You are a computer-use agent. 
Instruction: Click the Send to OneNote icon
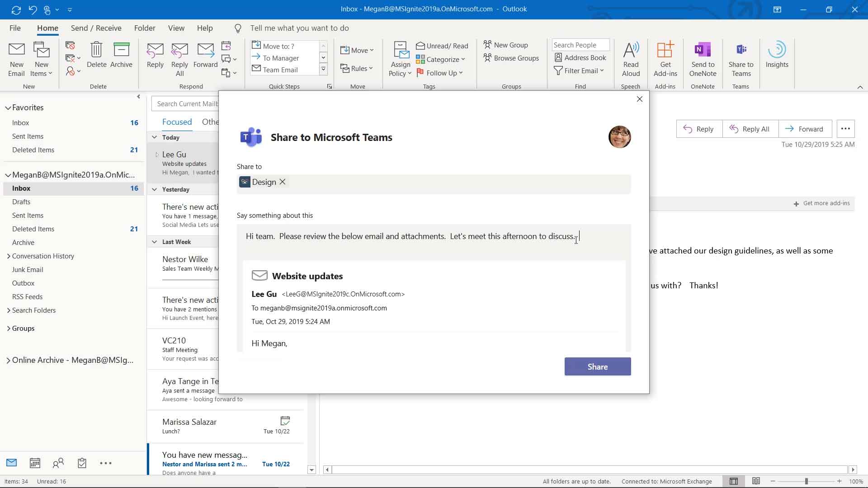(702, 58)
